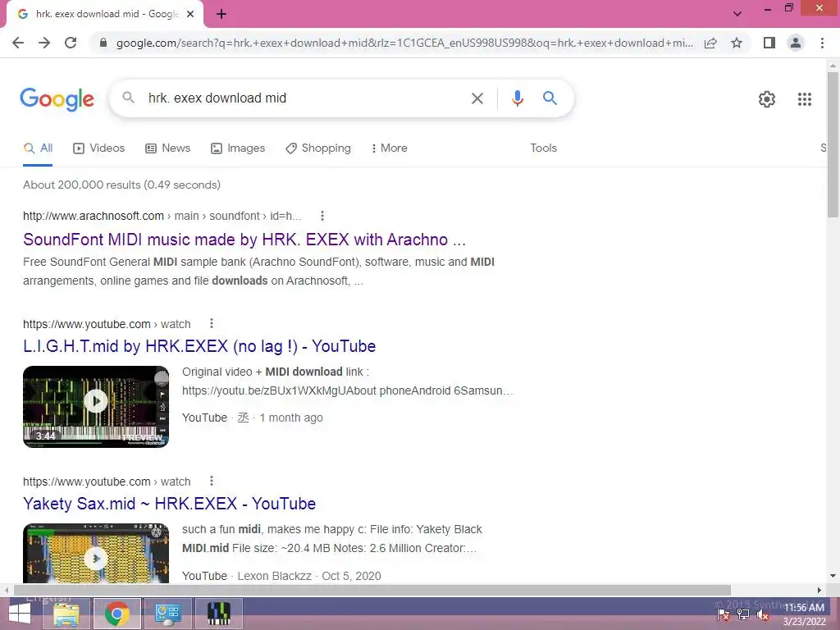840x630 pixels.
Task: Open Windows Start menu
Action: point(20,614)
